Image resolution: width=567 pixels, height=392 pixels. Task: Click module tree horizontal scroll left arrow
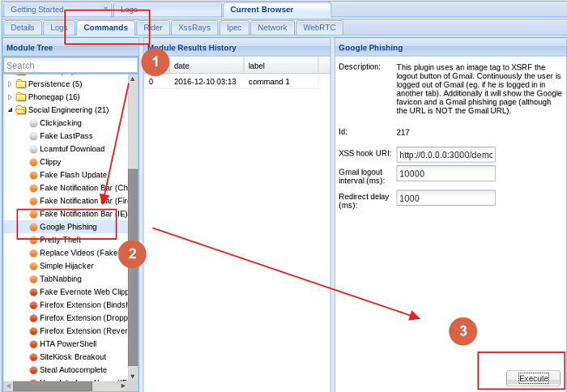8,386
